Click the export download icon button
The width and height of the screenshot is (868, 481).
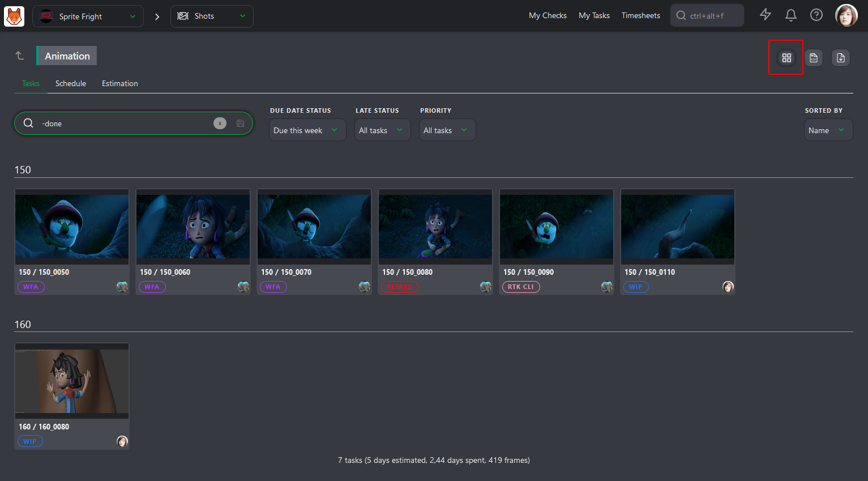click(841, 58)
